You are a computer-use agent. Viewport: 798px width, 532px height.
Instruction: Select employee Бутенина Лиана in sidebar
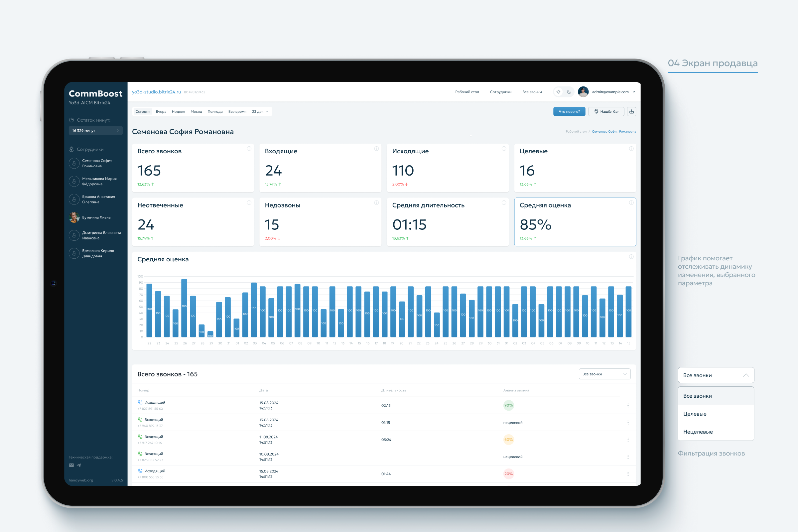(96, 217)
